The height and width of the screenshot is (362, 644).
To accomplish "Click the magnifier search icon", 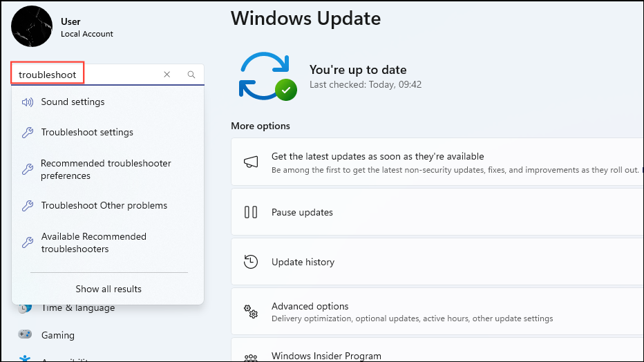I will tap(191, 75).
